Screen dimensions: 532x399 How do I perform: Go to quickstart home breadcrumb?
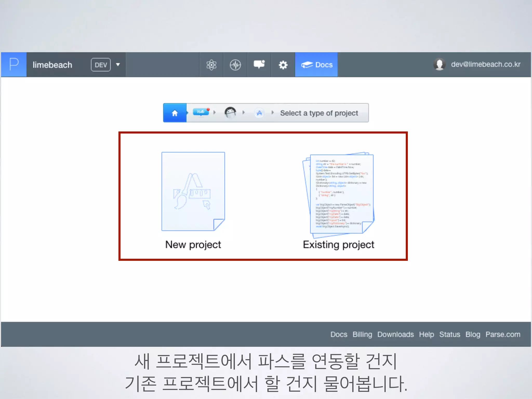click(x=175, y=113)
